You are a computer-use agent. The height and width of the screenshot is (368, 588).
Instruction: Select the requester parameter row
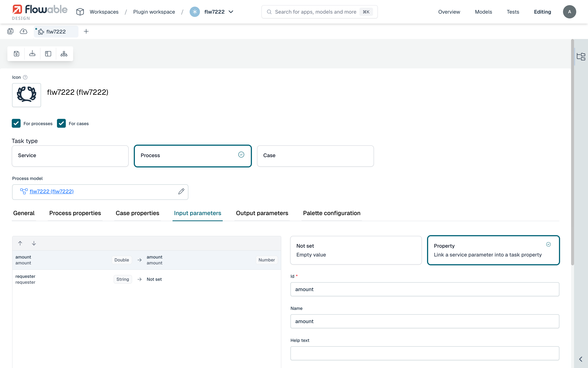pos(146,279)
